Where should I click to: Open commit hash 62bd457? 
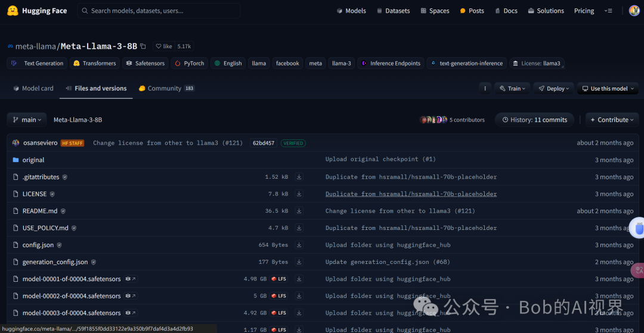[x=264, y=143]
